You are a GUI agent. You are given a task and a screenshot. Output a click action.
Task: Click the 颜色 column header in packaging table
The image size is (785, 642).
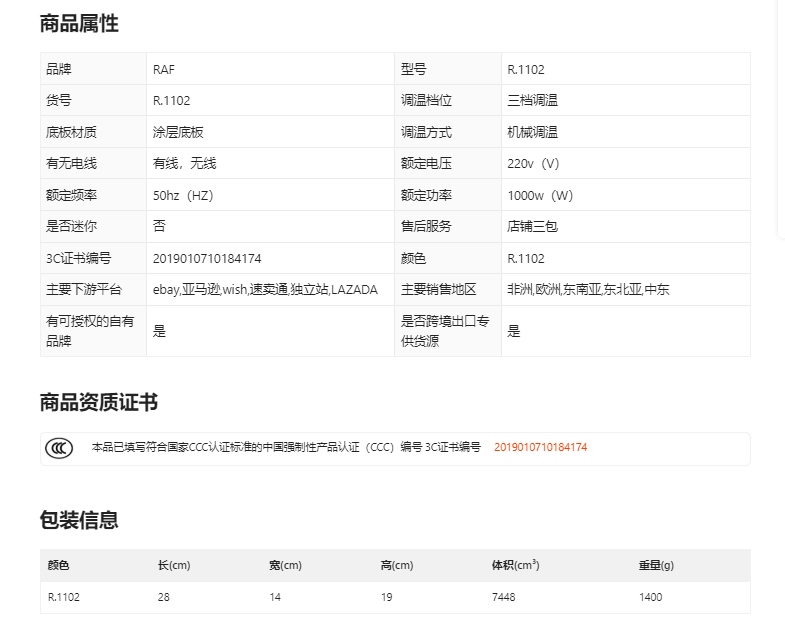point(59,565)
